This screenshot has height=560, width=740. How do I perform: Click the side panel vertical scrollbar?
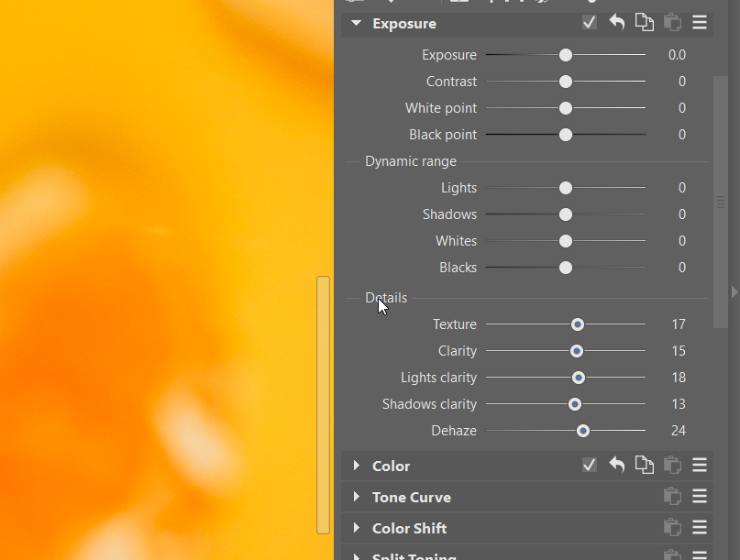[721, 202]
